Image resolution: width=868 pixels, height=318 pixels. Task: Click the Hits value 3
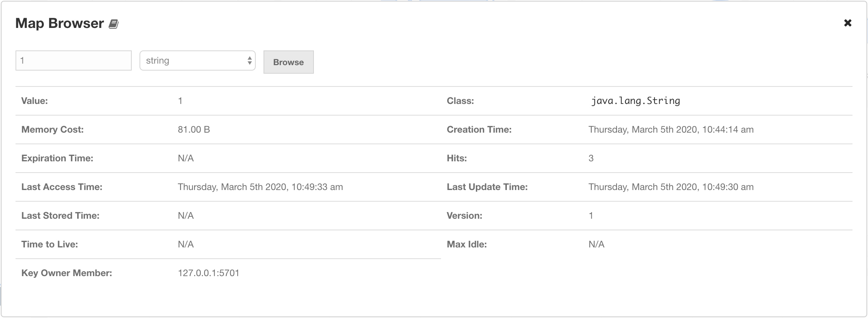pyautogui.click(x=591, y=158)
